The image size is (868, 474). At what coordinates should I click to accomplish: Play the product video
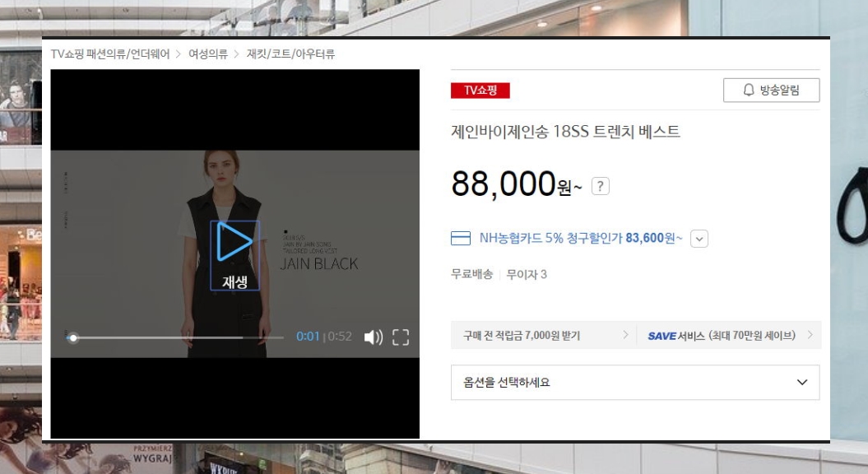[x=234, y=255]
